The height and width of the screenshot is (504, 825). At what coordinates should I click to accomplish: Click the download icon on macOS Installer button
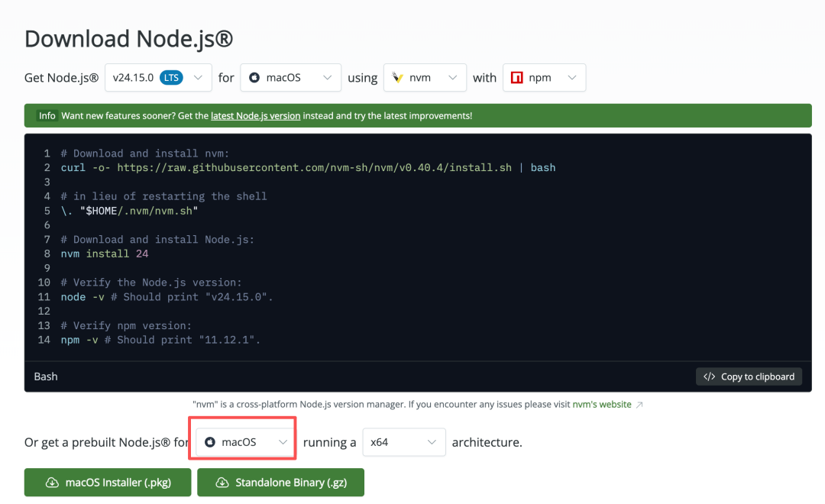[x=52, y=483]
